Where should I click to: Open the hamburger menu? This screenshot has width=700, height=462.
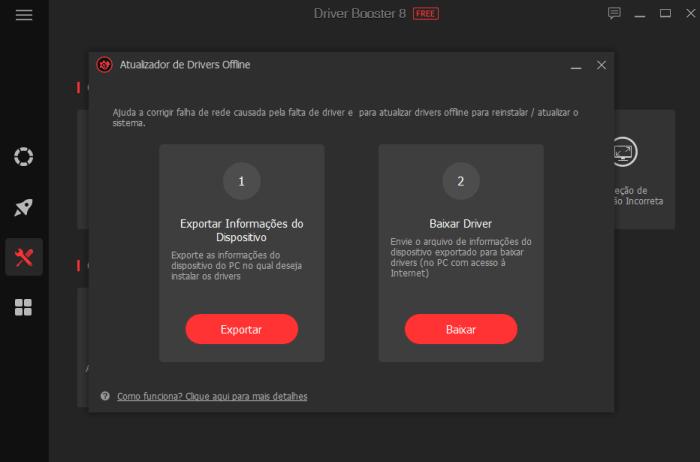(24, 15)
